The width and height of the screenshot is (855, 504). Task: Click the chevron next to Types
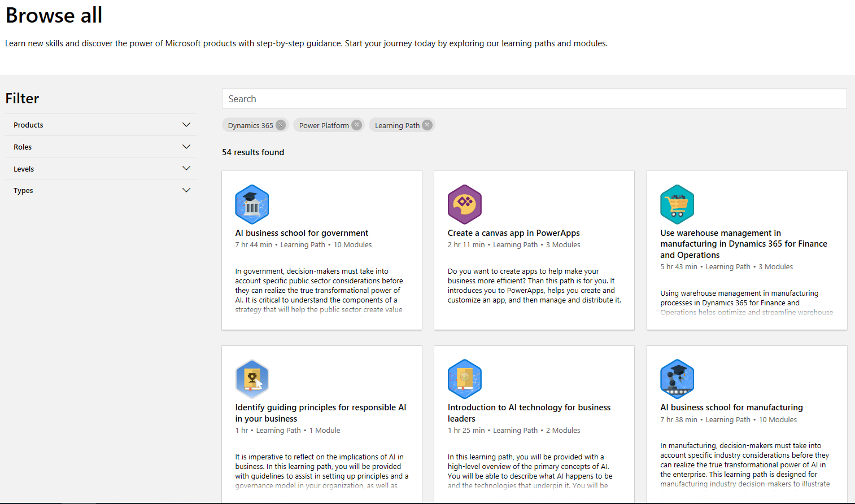click(186, 190)
